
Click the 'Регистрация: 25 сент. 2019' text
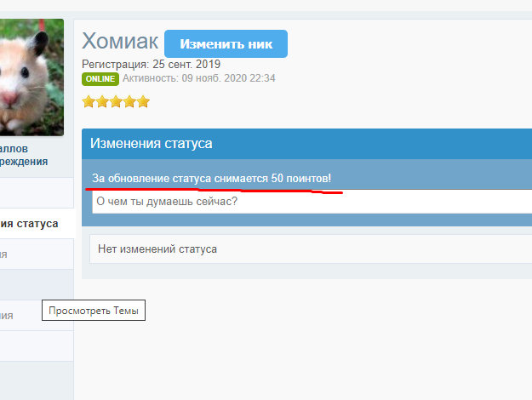click(151, 64)
